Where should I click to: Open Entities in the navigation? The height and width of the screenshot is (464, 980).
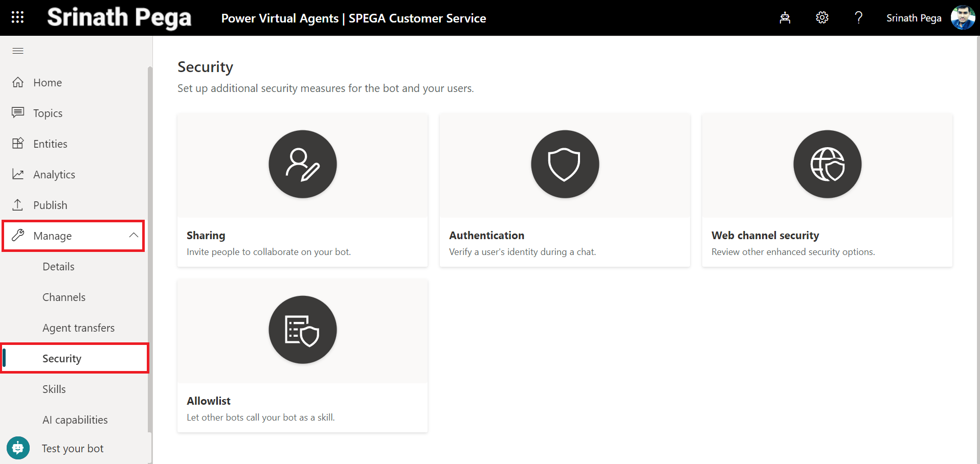click(50, 144)
